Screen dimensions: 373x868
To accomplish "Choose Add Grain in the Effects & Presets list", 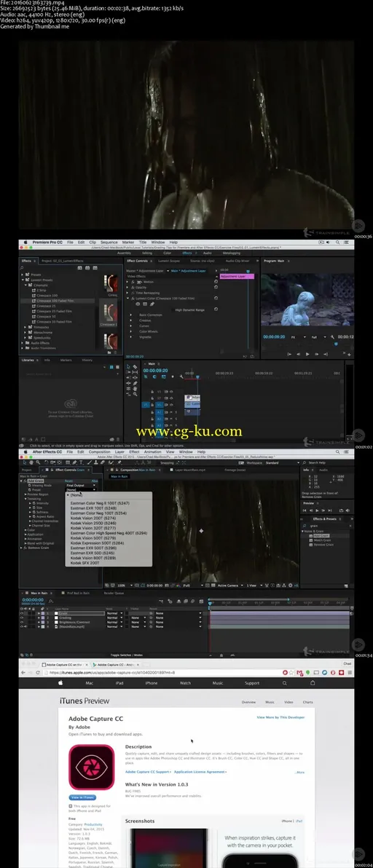I will click(x=321, y=536).
